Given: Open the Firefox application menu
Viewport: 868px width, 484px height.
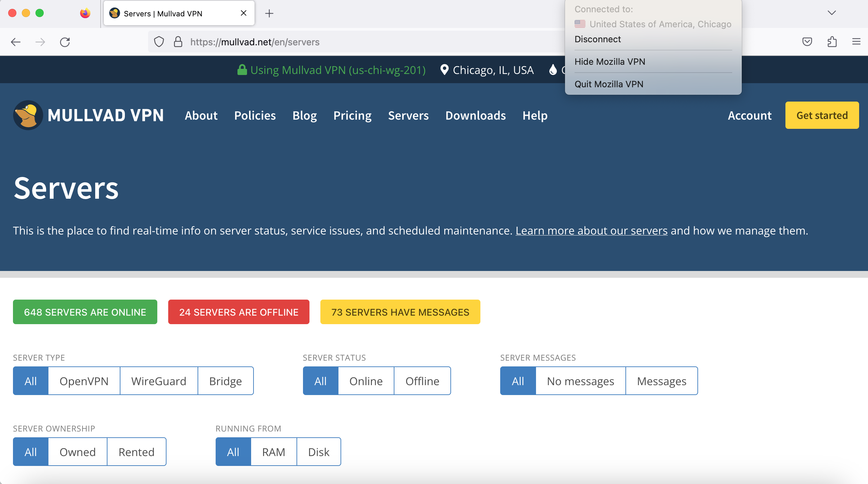Looking at the screenshot, I should coord(856,42).
